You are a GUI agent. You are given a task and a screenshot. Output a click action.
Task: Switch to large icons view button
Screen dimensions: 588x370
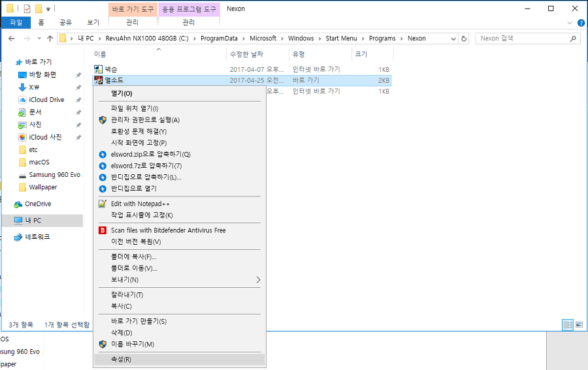click(579, 324)
